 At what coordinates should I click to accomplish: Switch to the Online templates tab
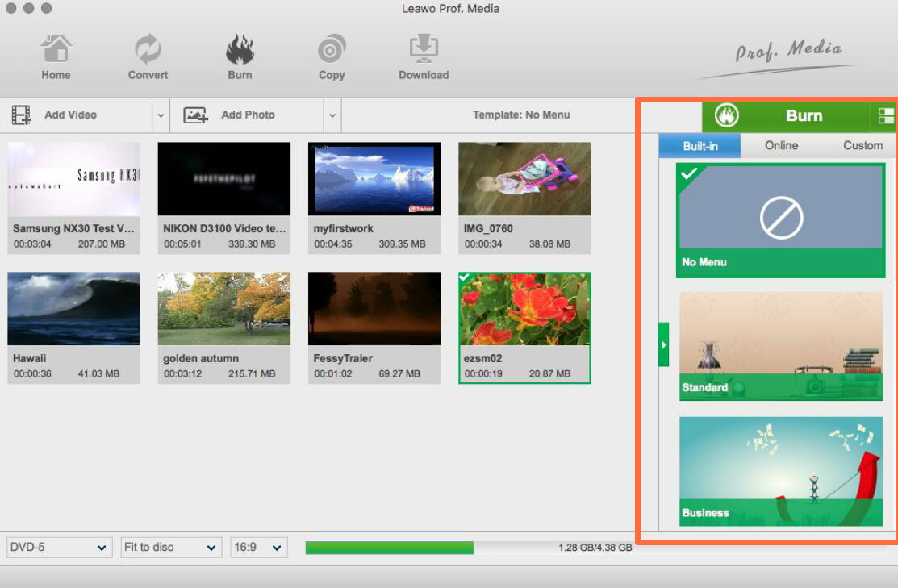(781, 145)
